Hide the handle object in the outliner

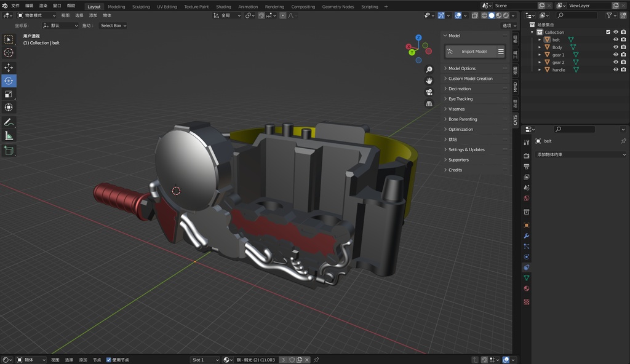coord(616,69)
